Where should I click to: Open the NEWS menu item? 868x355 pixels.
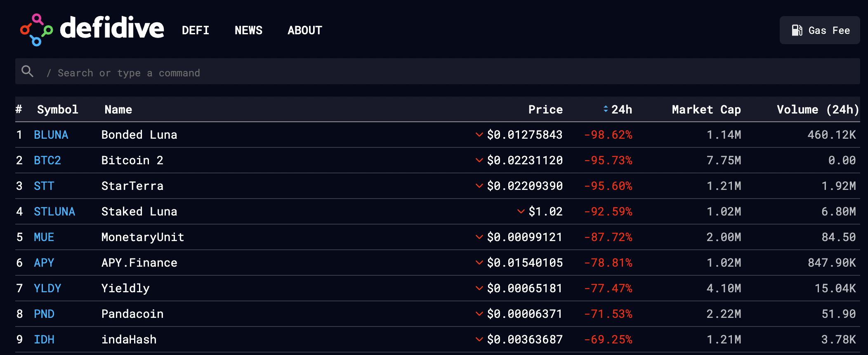tap(248, 30)
